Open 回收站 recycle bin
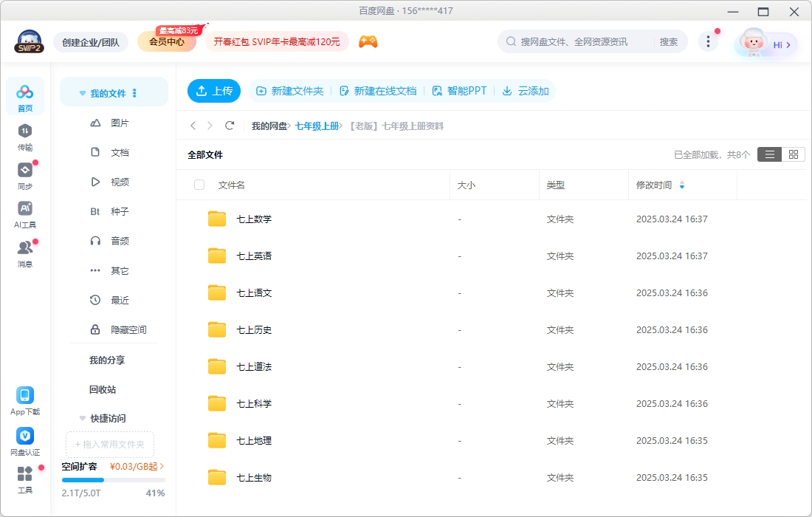The image size is (812, 517). [x=103, y=389]
